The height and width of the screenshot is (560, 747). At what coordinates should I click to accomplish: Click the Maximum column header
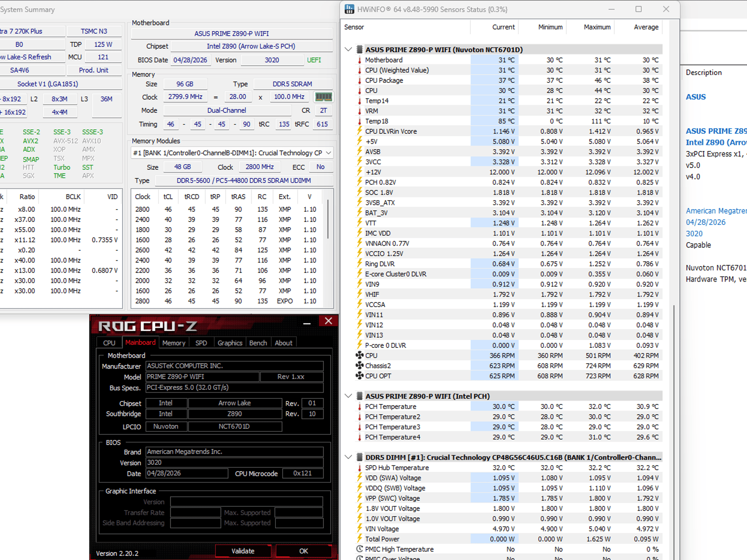click(x=590, y=27)
